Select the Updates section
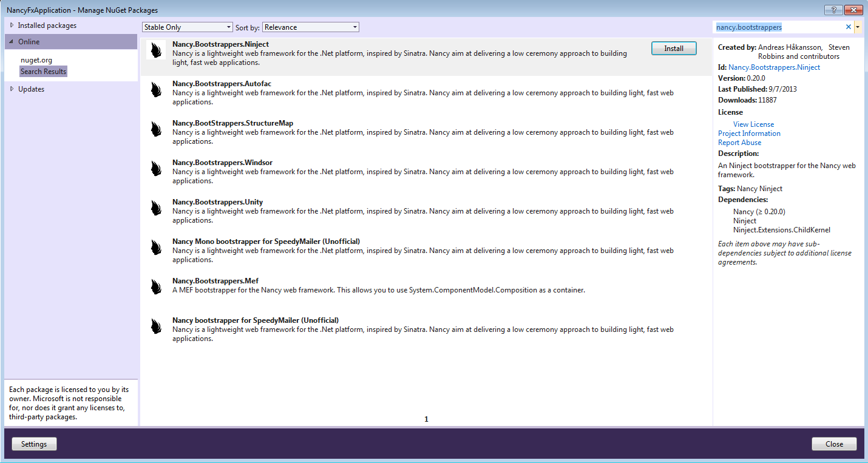 [31, 89]
